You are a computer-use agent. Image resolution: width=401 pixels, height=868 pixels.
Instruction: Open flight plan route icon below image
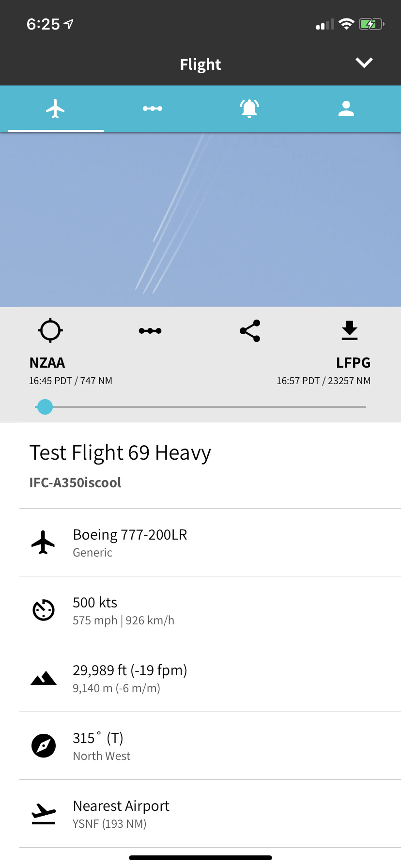[150, 331]
